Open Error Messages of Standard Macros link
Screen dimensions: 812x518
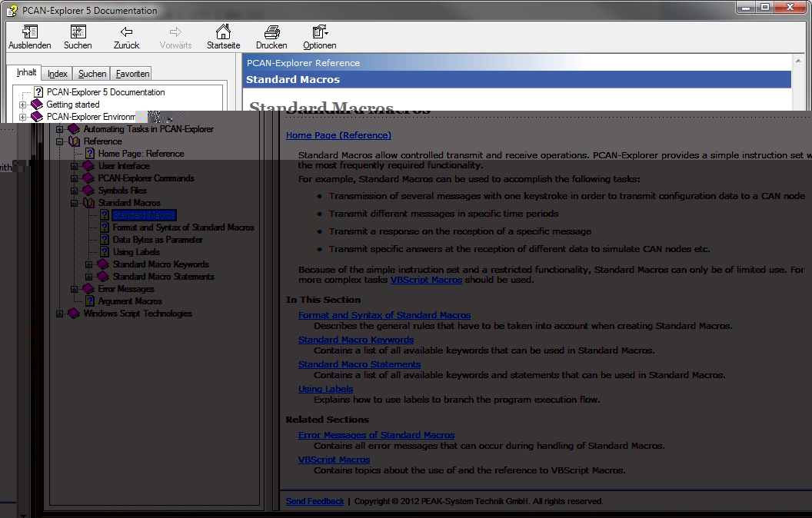377,435
